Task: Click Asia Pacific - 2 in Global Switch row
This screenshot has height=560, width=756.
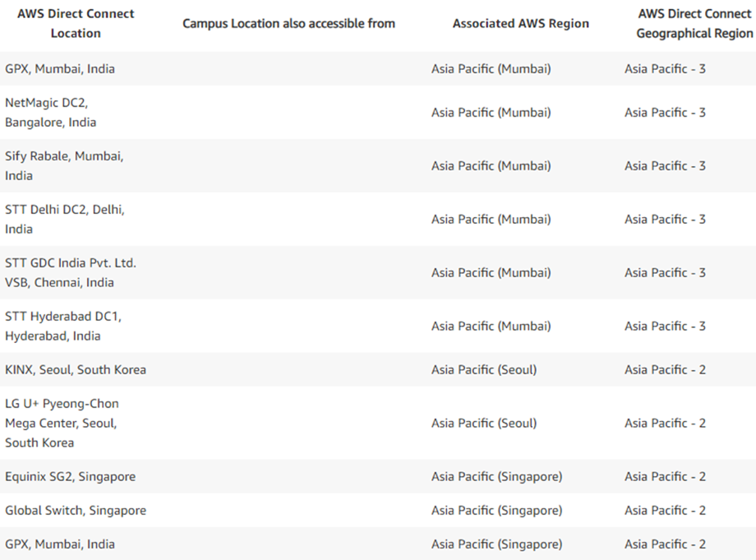Action: 666,511
